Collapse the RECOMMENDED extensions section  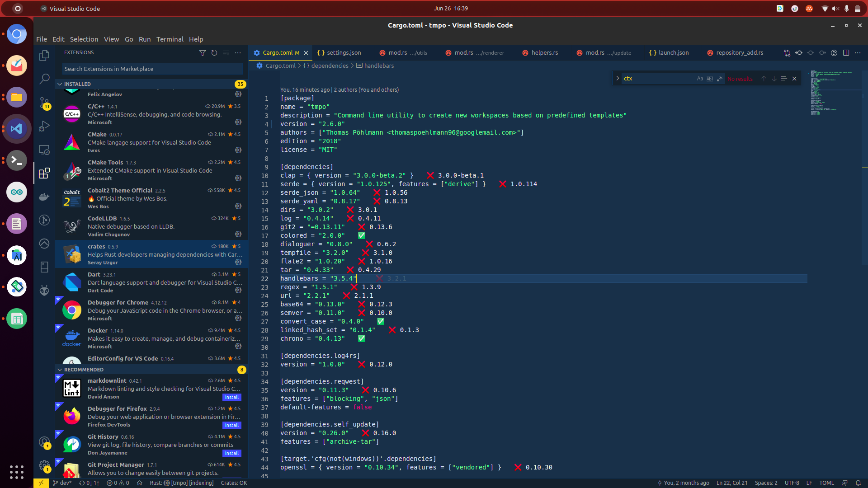[60, 370]
